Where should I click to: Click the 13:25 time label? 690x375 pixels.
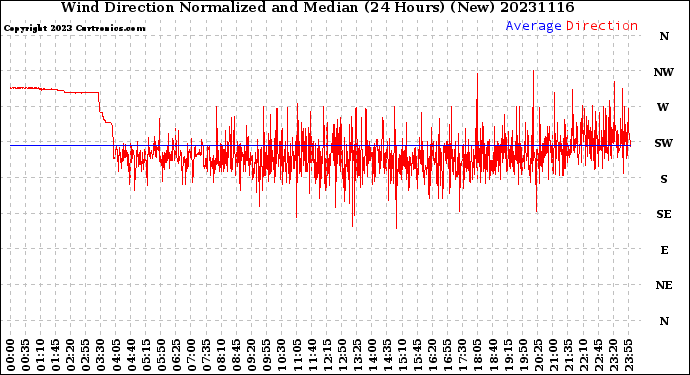[x=357, y=355]
